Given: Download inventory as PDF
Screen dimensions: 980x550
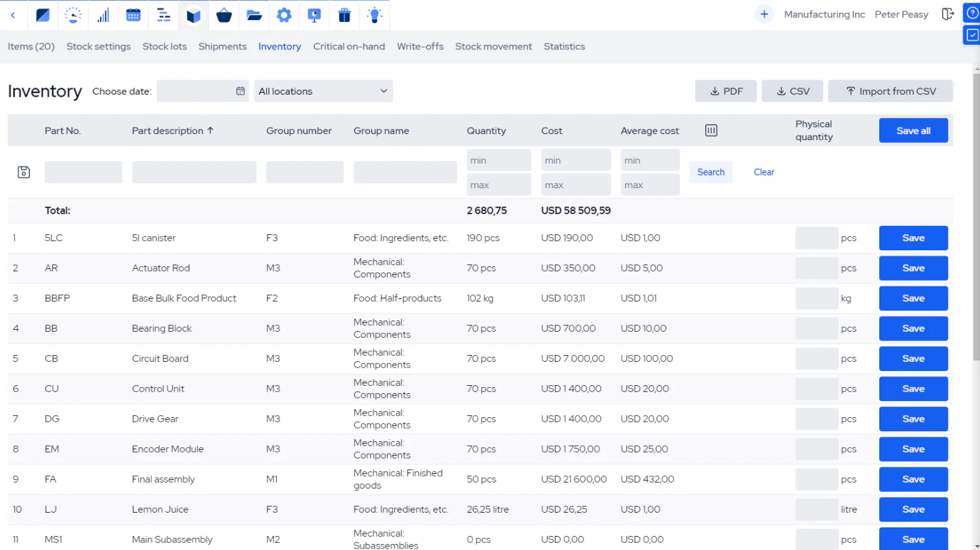Looking at the screenshot, I should coord(726,91).
